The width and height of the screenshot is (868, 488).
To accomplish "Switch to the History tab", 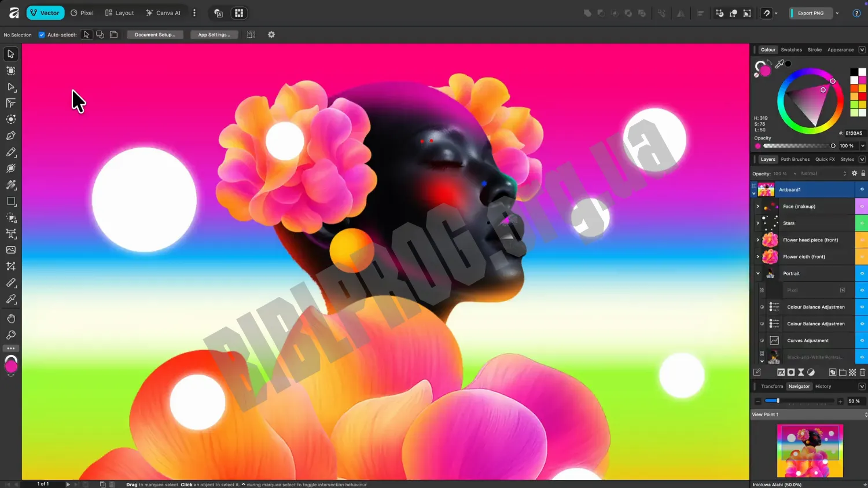I will 823,387.
